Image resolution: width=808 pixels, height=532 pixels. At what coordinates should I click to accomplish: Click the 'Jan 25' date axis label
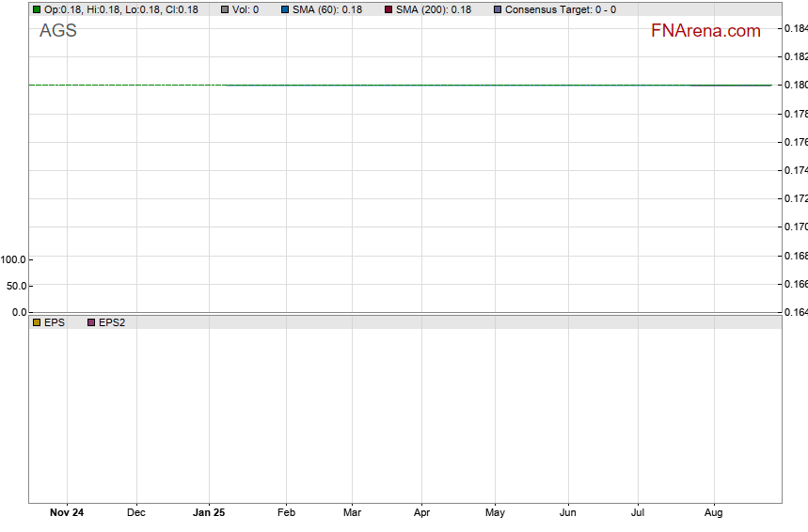click(x=209, y=512)
